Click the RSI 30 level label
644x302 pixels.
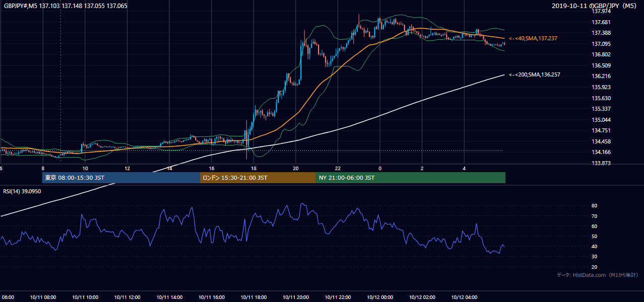pyautogui.click(x=594, y=257)
